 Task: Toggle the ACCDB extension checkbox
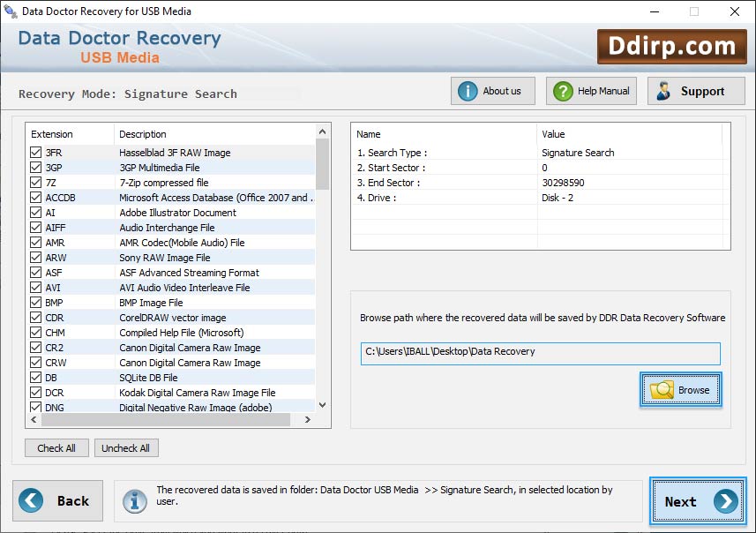pyautogui.click(x=35, y=198)
